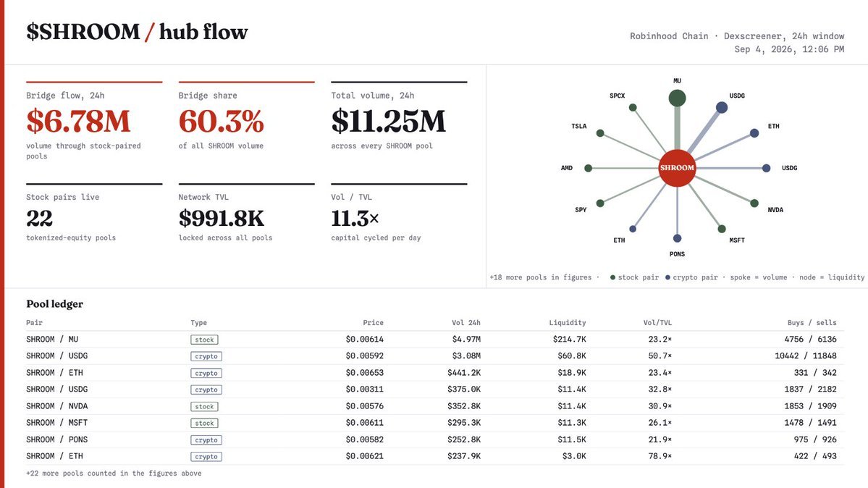868x488 pixels.
Task: Select the MU node in graph
Action: coord(677,98)
